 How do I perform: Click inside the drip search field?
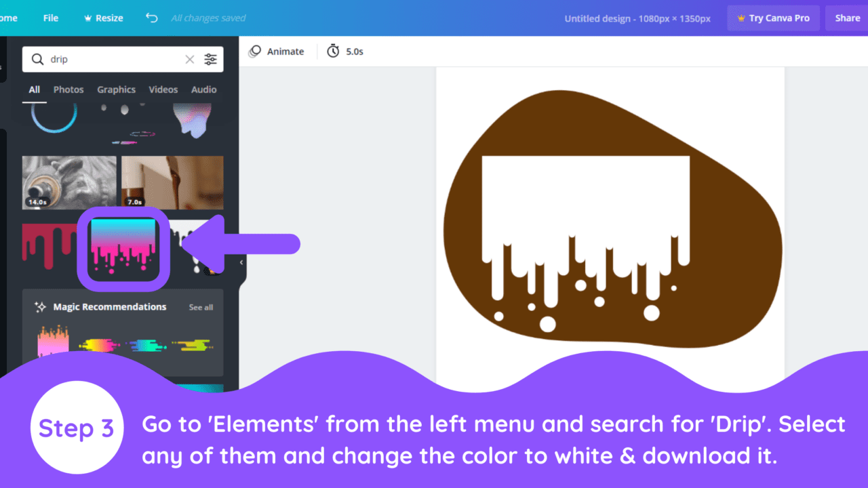click(102, 59)
